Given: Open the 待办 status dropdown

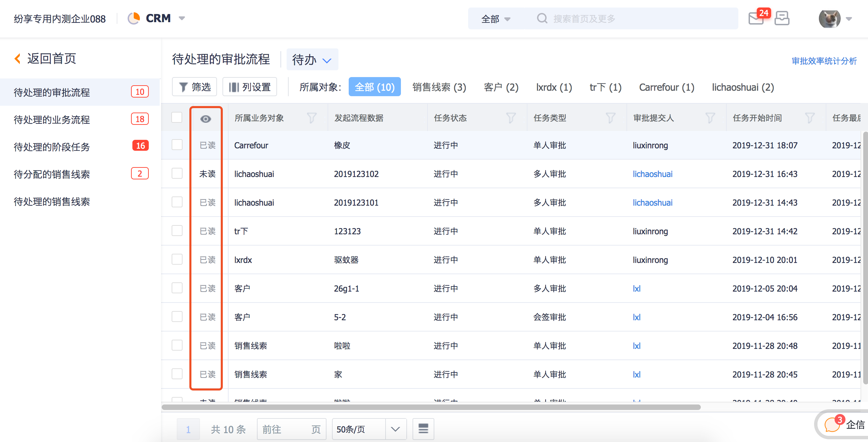Looking at the screenshot, I should pyautogui.click(x=312, y=60).
